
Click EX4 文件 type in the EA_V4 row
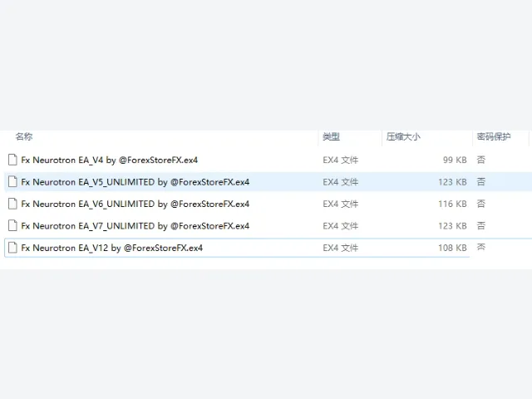340,160
